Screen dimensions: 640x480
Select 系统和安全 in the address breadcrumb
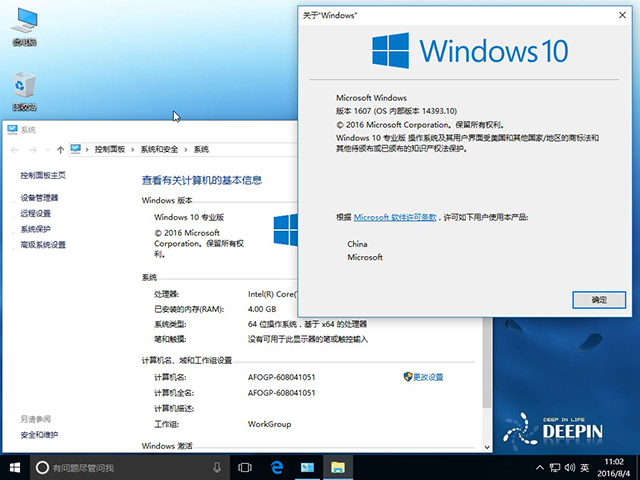click(x=160, y=149)
